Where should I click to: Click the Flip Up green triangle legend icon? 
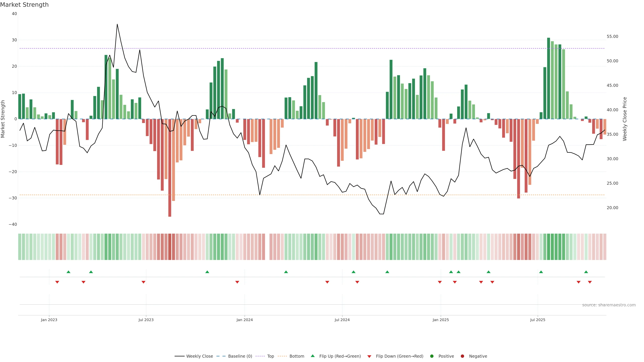[312, 356]
